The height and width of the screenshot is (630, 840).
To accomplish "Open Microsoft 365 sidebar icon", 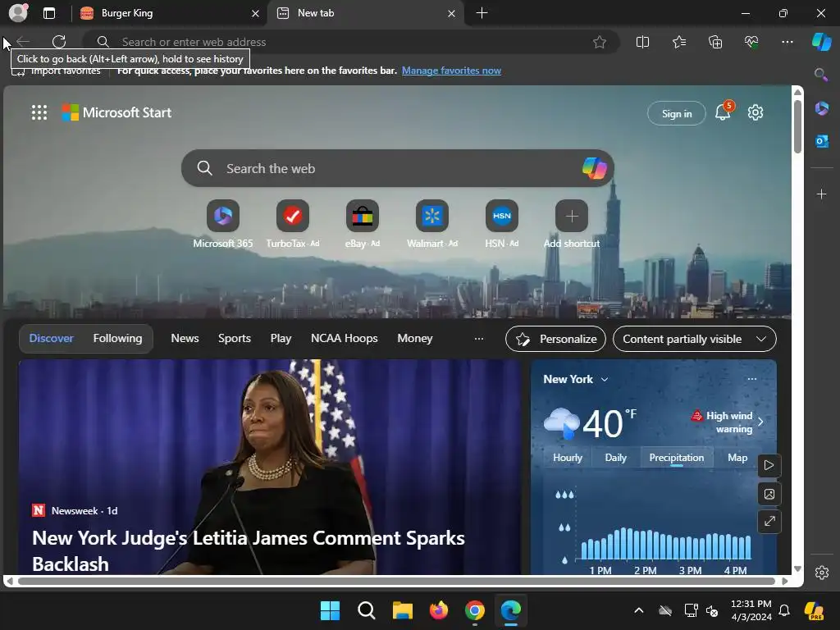I will tap(821, 108).
